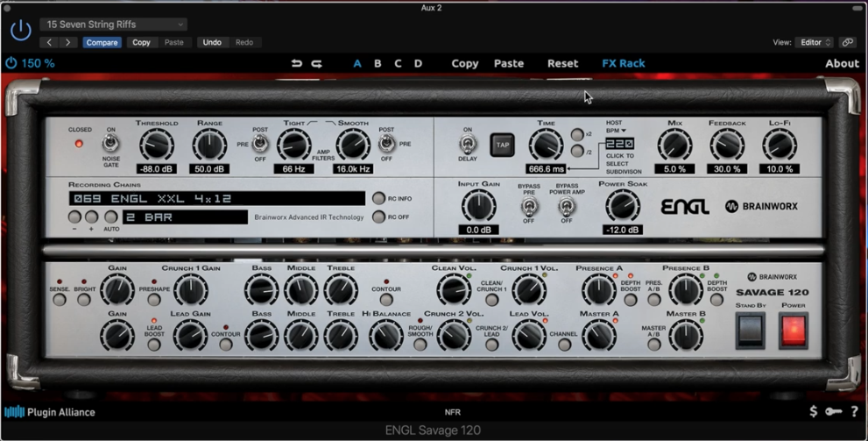Viewport: 868px width, 441px height.
Task: Click the Channel selector button
Action: [564, 345]
